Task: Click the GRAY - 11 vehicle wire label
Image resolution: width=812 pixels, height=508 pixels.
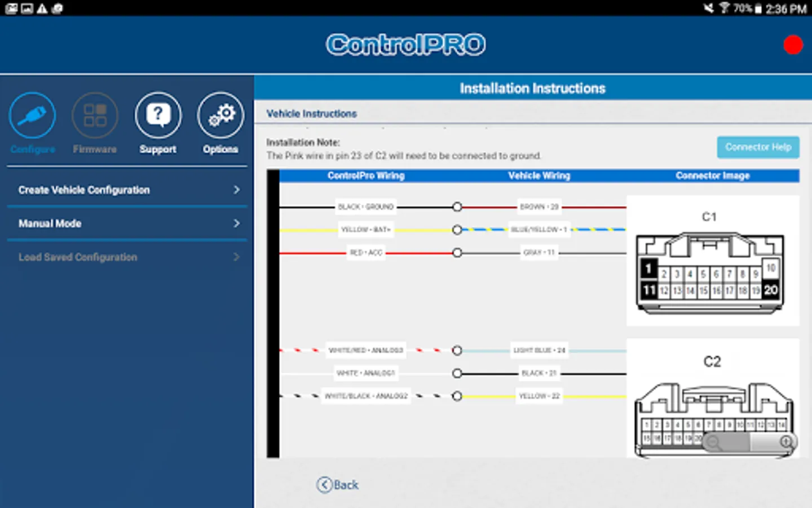Action: 539,252
